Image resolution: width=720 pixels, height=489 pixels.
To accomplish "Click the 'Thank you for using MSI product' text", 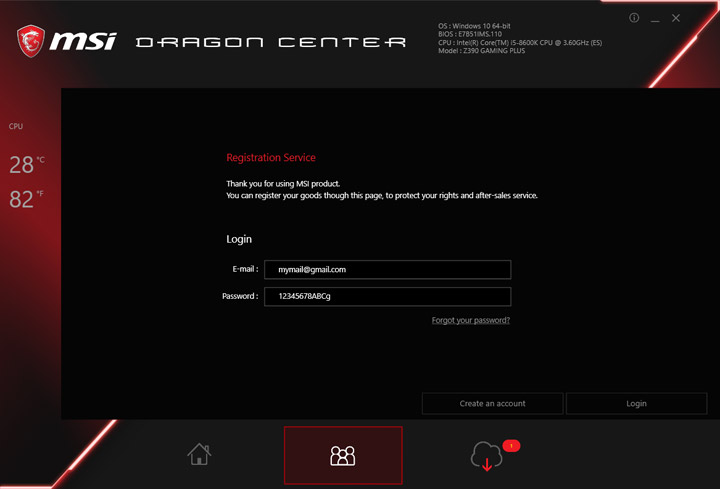I will [x=283, y=184].
